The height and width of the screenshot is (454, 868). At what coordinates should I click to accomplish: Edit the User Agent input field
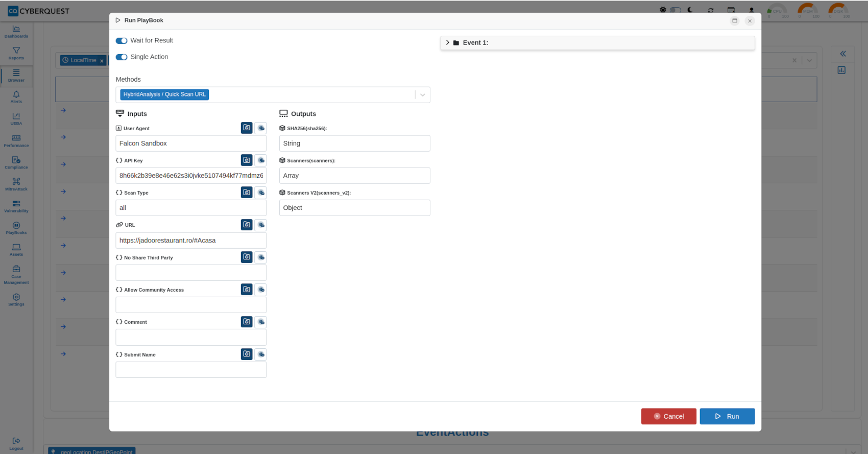tap(191, 144)
